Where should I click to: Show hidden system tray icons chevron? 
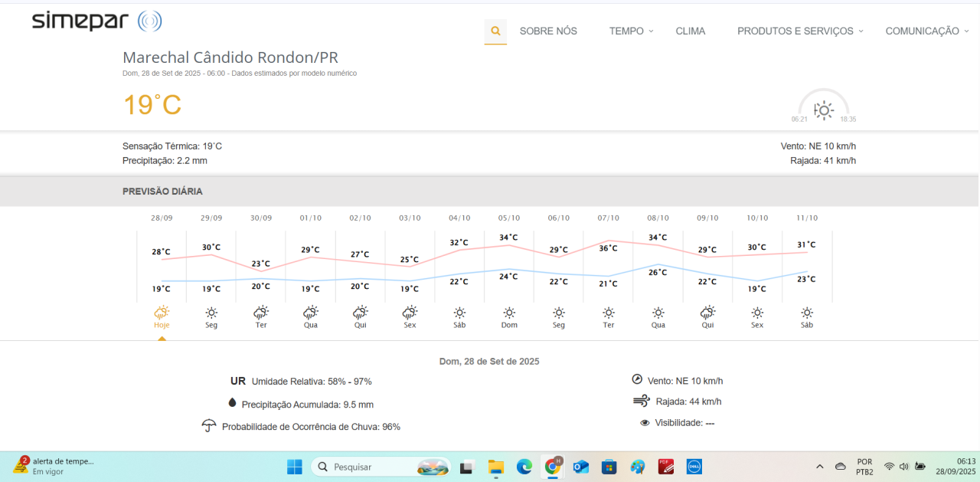tap(819, 467)
